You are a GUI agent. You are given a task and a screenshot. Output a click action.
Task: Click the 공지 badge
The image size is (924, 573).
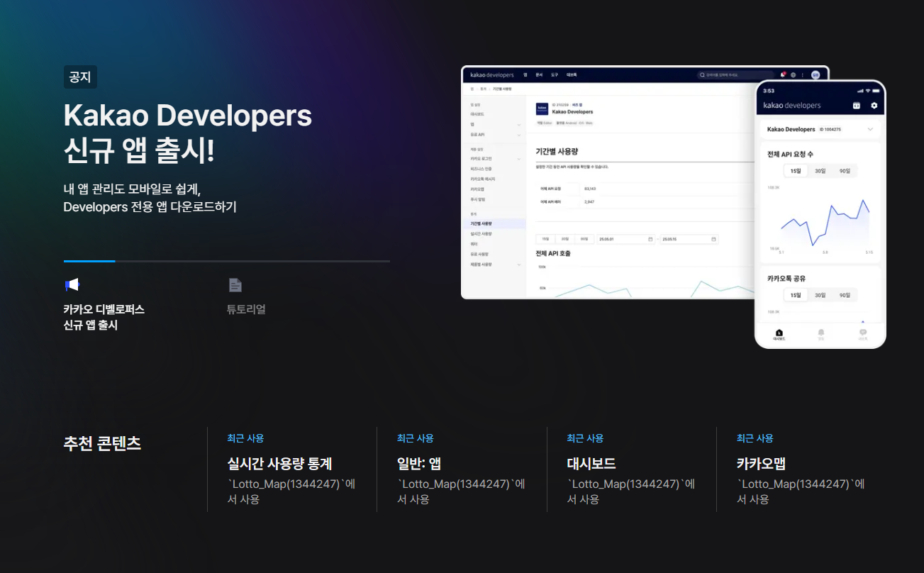pos(80,77)
